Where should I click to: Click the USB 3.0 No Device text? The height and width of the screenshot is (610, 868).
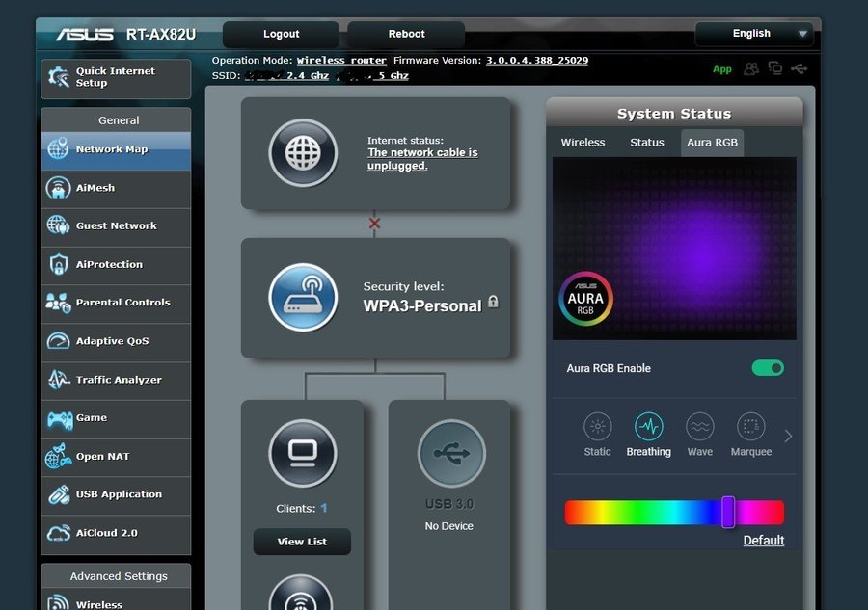click(x=448, y=526)
